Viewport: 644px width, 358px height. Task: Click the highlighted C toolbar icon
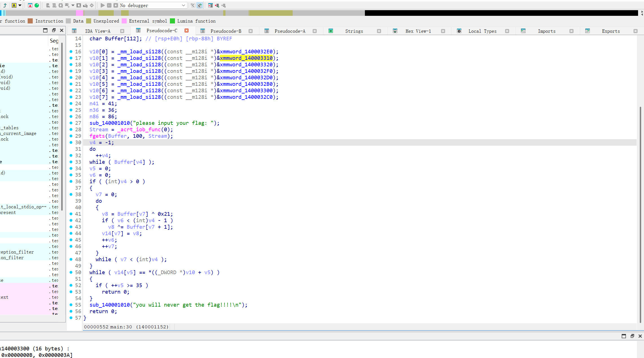(200, 5)
